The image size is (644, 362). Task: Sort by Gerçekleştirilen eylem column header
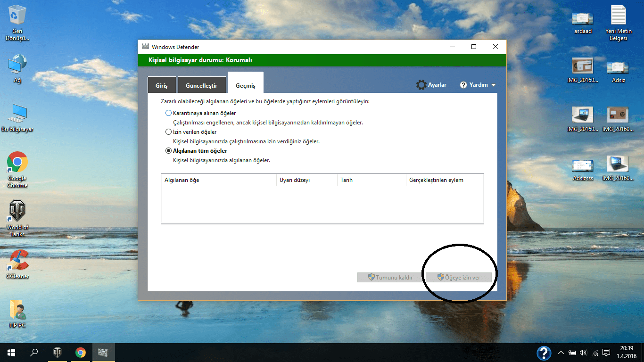coord(440,180)
